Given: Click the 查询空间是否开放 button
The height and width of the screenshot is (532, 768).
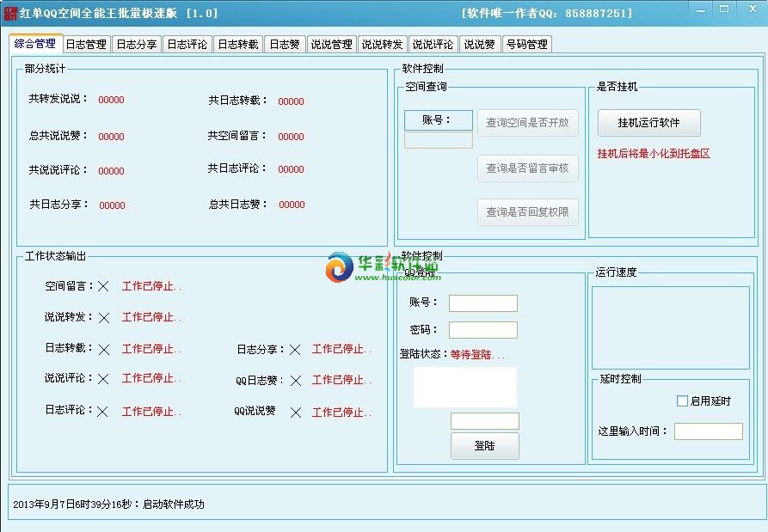Looking at the screenshot, I should tap(527, 123).
